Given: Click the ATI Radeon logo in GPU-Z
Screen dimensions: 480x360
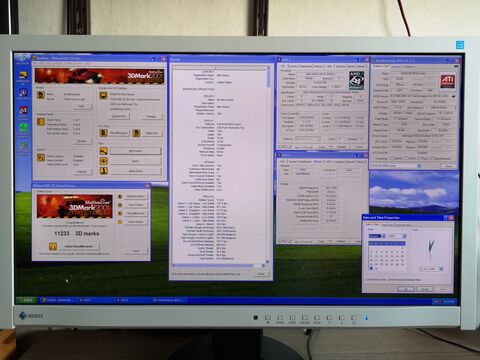Looking at the screenshot, I should [447, 81].
